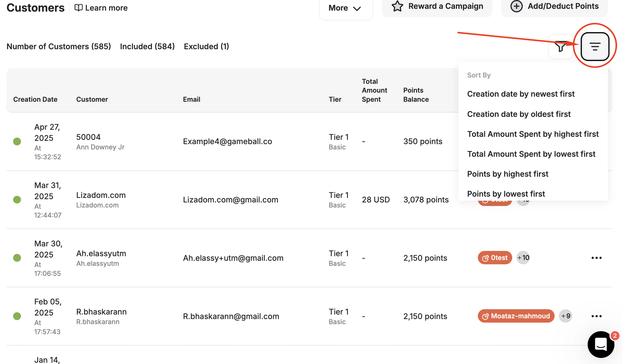Open the three-dot menu for R.bhaskarann
Screen dimensions: 622x364
tap(597, 316)
